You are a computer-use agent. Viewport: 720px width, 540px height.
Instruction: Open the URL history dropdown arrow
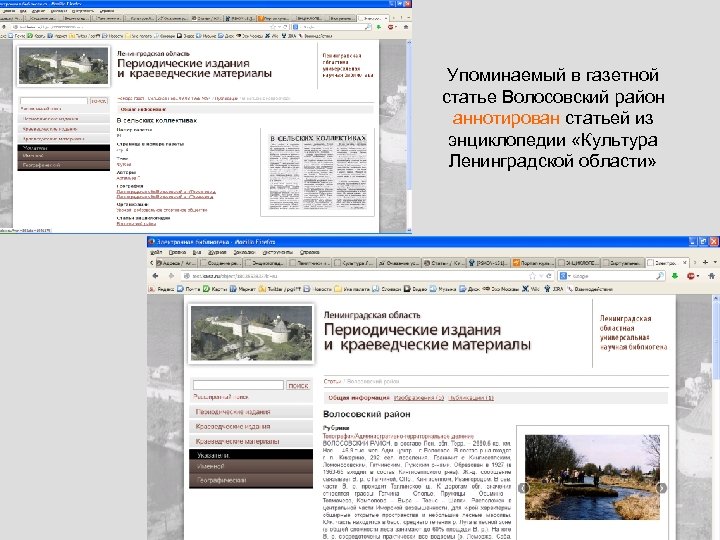(x=542, y=276)
